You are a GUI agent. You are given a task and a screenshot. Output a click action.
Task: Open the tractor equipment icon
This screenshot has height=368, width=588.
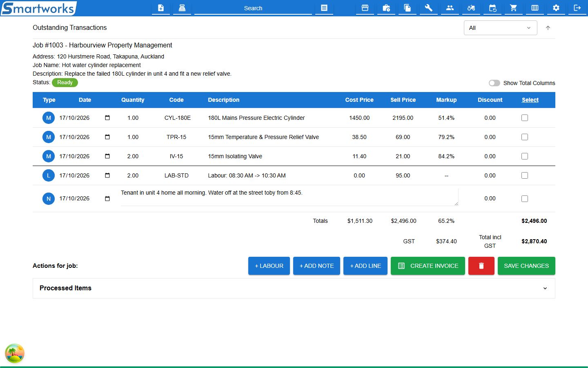(471, 8)
